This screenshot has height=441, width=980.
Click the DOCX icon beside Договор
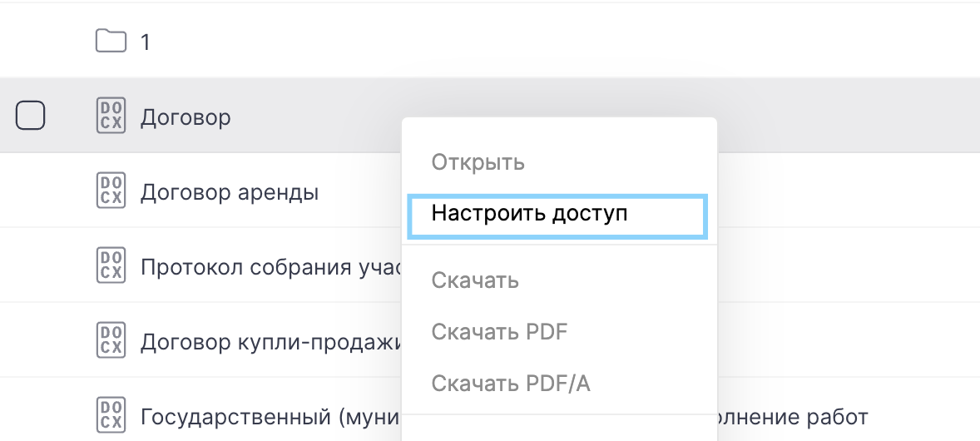[x=111, y=116]
